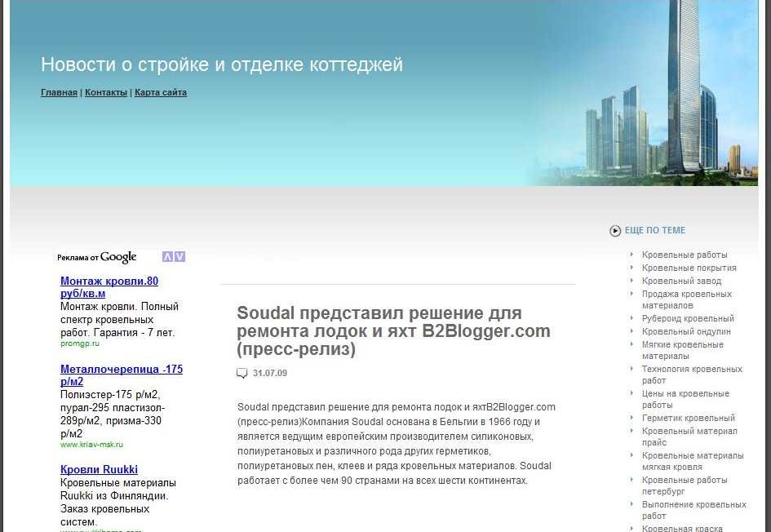This screenshot has width=771, height=532.
Task: Open the Рубероид кровельный link
Action: coord(688,318)
